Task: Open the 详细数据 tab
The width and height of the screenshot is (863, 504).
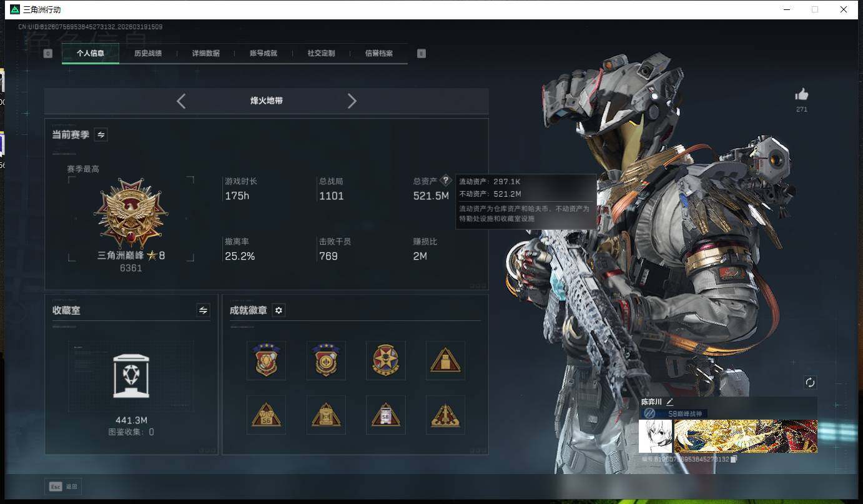Action: [x=206, y=54]
